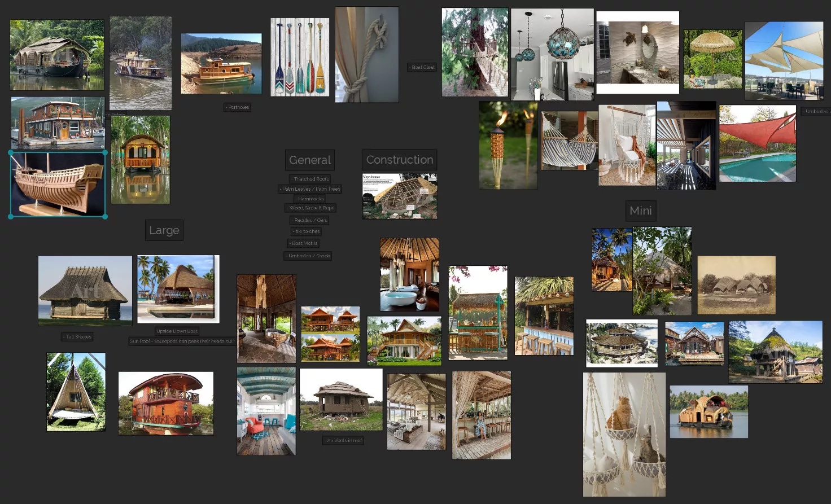Select the 'Mini' section label
The image size is (831, 504).
(x=640, y=211)
